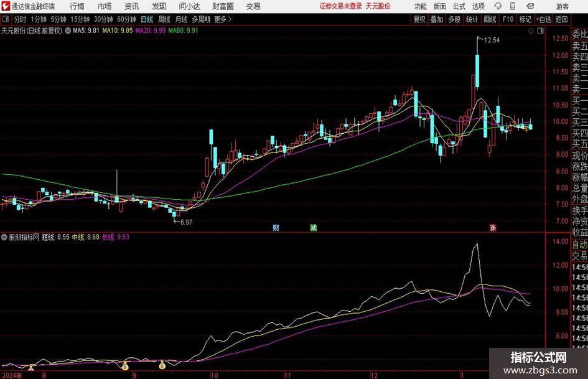This screenshot has width=588, height=379.
Task: Open the 问小达 menu
Action: (189, 6)
